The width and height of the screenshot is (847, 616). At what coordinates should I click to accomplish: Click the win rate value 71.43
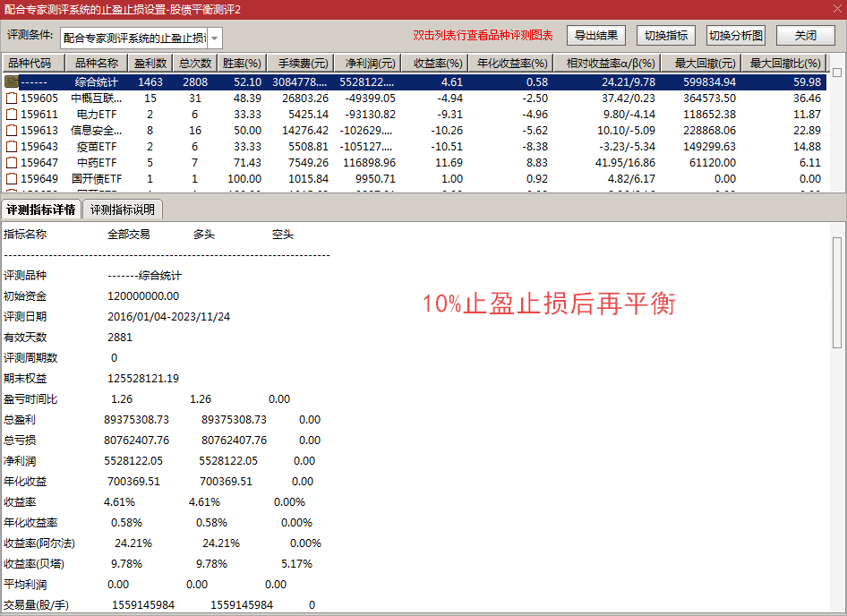coord(247,163)
